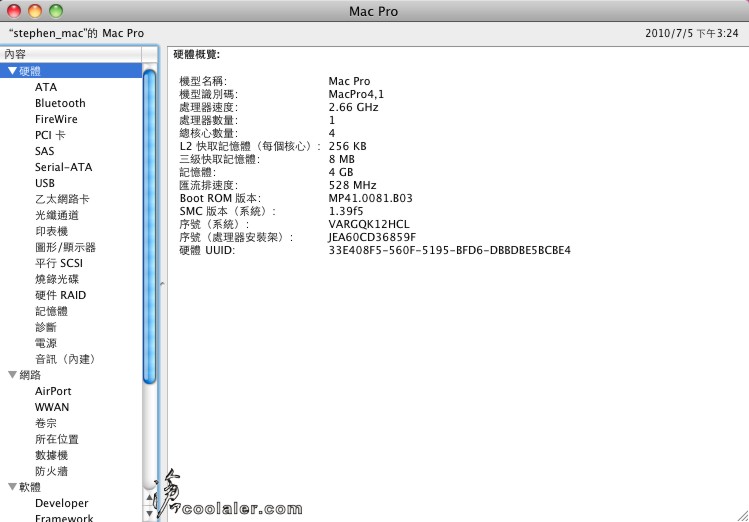
Task: Select 印表機 in the sidebar
Action: [52, 231]
